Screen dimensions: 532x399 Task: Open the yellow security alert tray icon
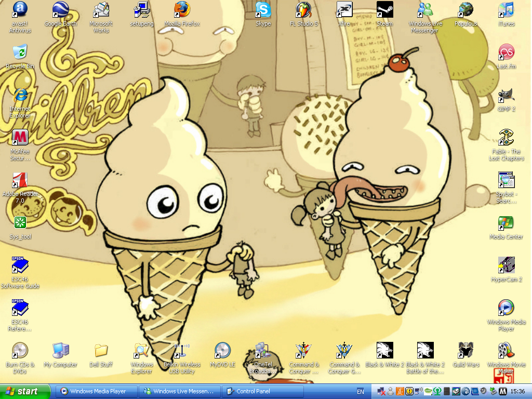409,391
